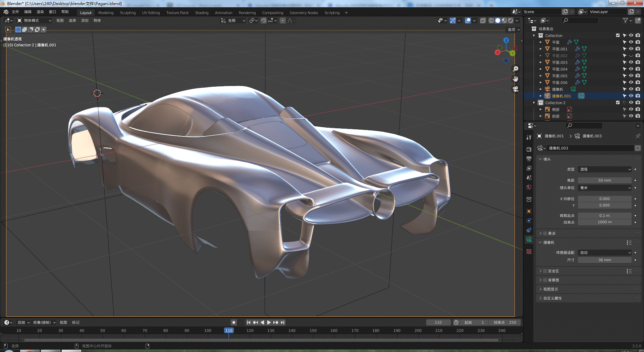This screenshot has height=352, width=644.
Task: Click the pin icon in properties editor
Action: 638,136
